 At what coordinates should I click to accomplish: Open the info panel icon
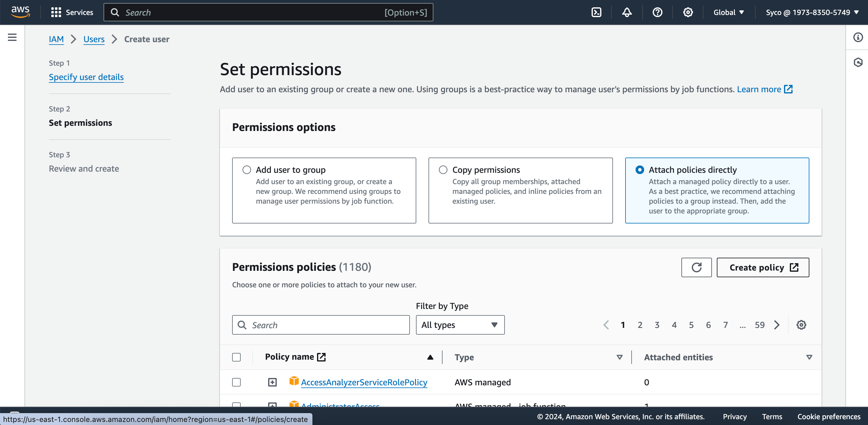click(x=858, y=37)
